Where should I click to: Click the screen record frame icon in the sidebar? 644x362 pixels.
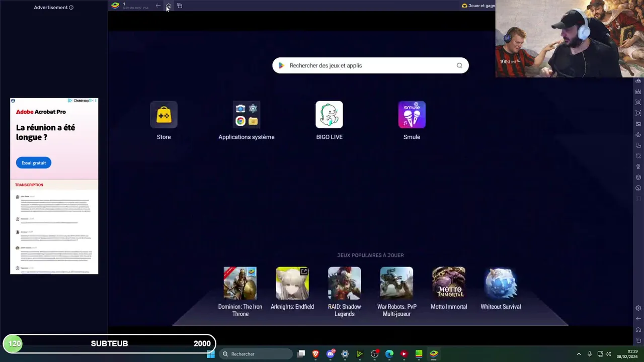638,113
